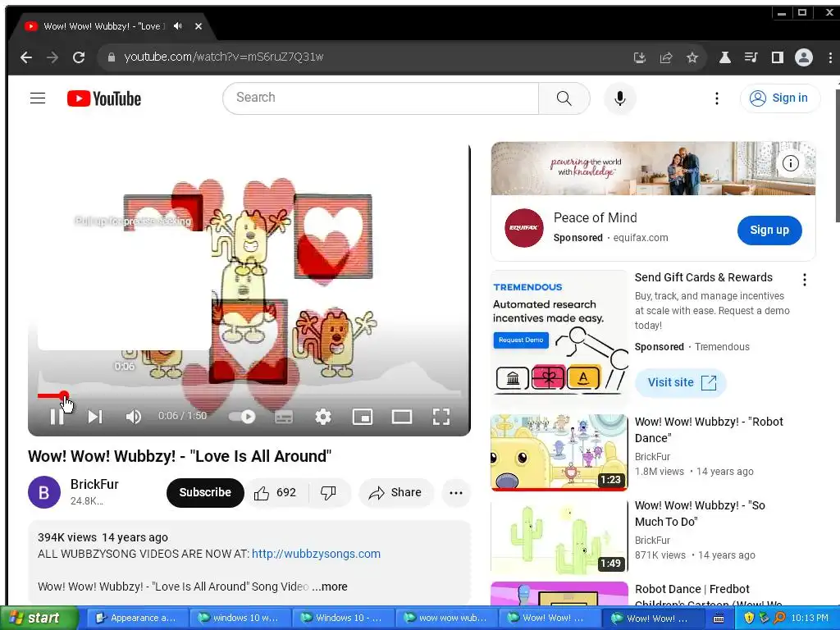
Task: Reload the page
Action: coord(79,57)
